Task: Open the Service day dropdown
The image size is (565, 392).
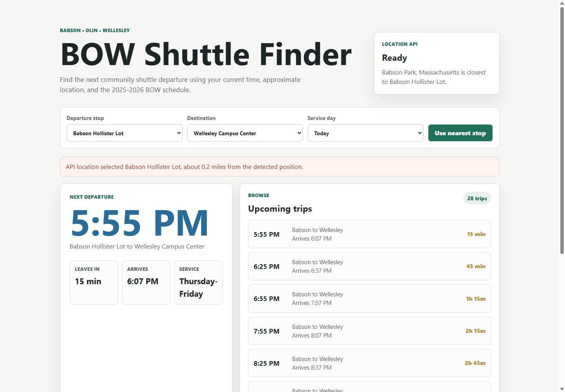Action: tap(365, 133)
